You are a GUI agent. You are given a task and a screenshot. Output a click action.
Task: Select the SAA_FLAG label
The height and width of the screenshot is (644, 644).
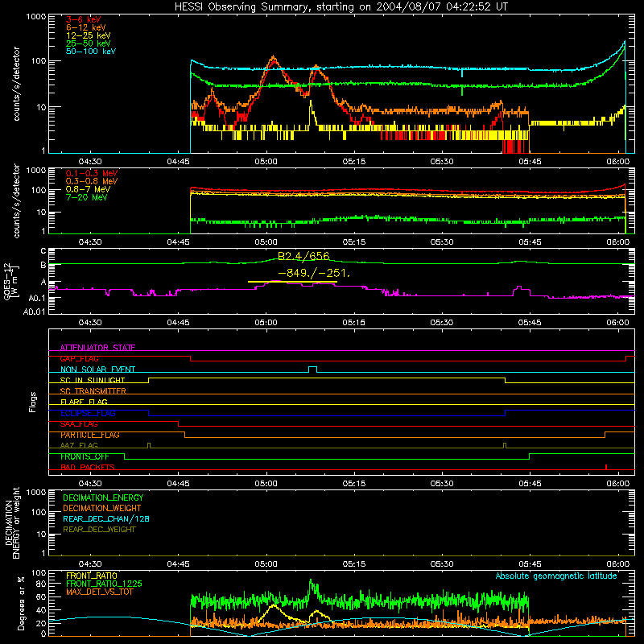pos(79,424)
